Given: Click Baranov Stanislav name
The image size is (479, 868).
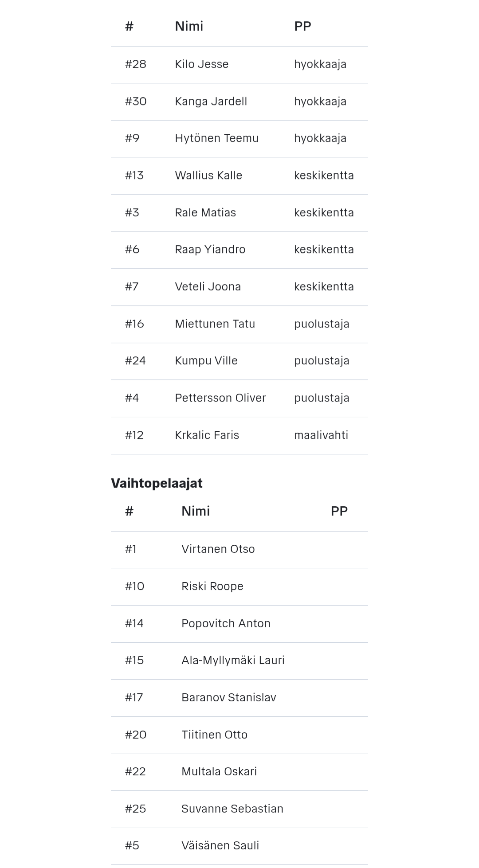Looking at the screenshot, I should [x=229, y=698].
